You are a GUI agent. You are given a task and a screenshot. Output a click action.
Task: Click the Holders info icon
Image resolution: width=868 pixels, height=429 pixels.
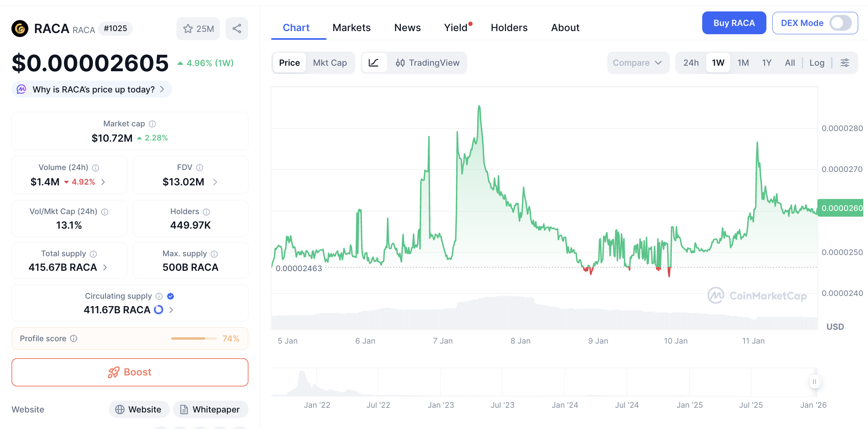pos(206,212)
